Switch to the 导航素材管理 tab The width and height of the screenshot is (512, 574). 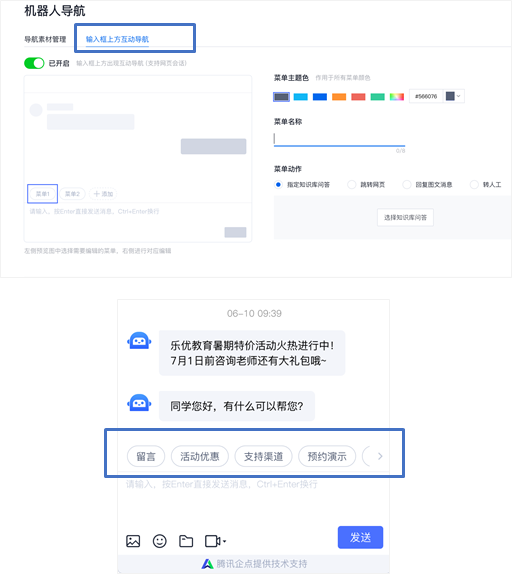[45, 39]
